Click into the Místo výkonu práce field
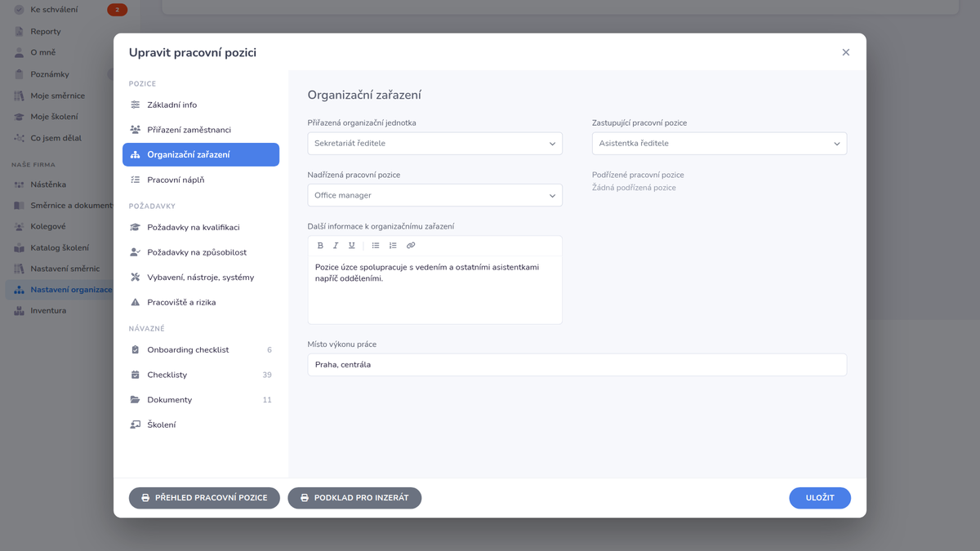This screenshot has width=980, height=551. (x=577, y=365)
